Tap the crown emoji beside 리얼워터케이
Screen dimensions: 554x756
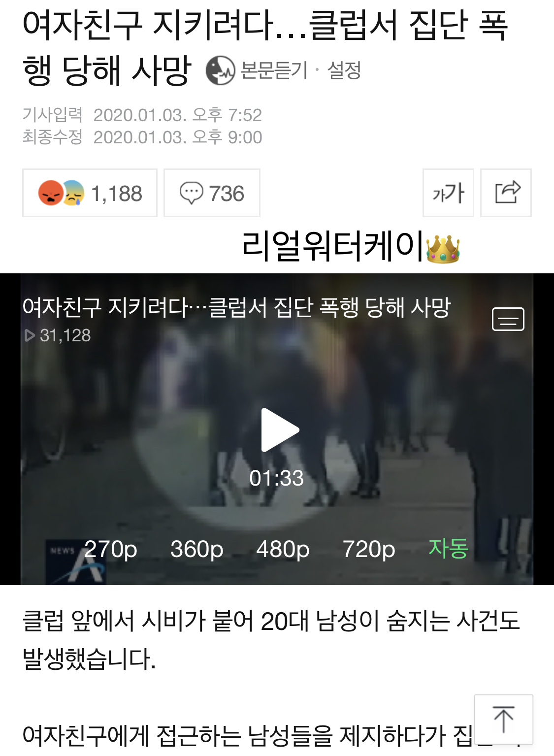pyautogui.click(x=443, y=249)
